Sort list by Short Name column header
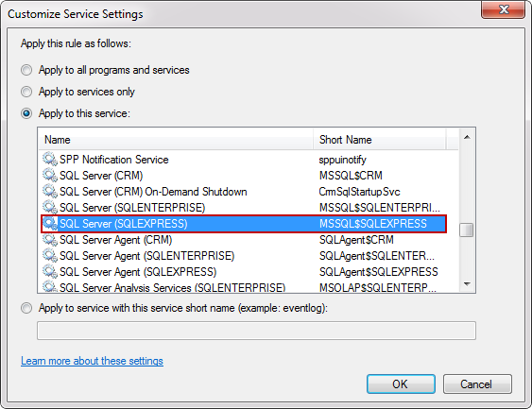This screenshot has height=409, width=532. (x=379, y=140)
